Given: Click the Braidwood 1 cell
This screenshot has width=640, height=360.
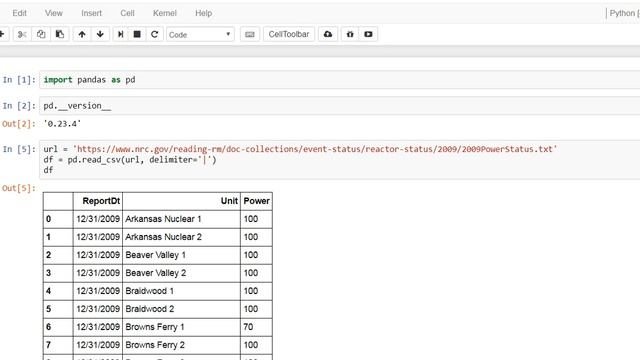Looking at the screenshot, I should pos(182,291).
